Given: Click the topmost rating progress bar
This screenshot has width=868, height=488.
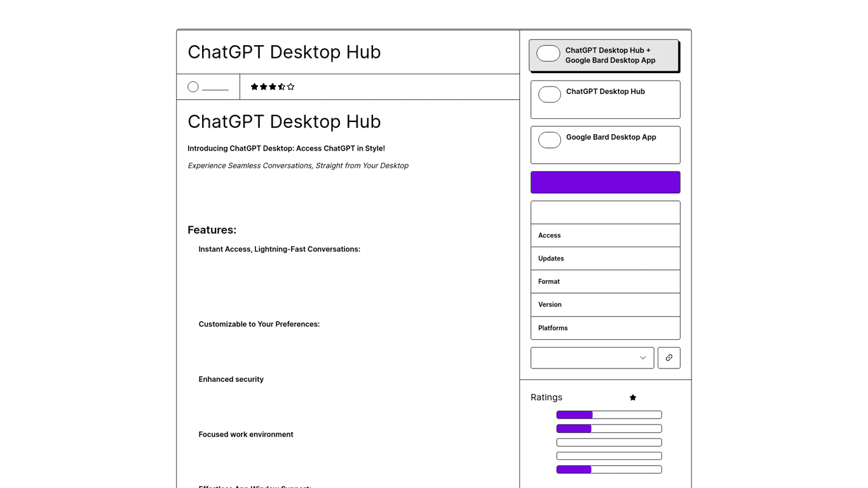Looking at the screenshot, I should point(608,414).
